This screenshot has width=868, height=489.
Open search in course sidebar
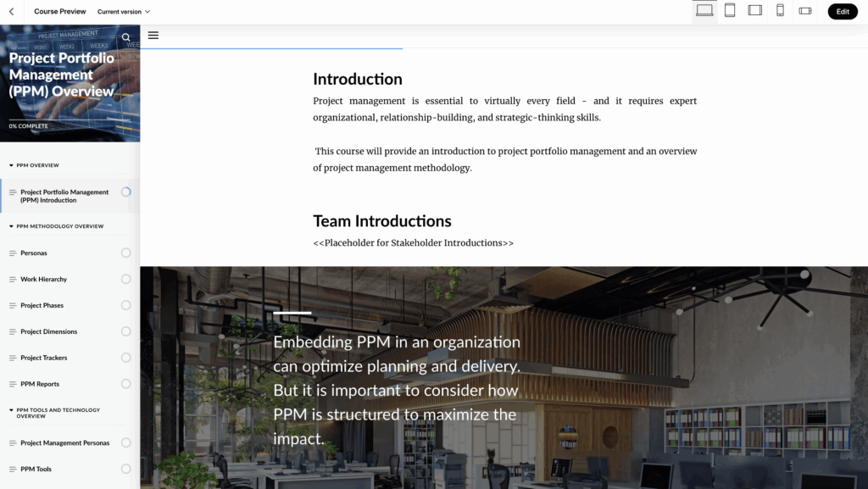click(126, 37)
